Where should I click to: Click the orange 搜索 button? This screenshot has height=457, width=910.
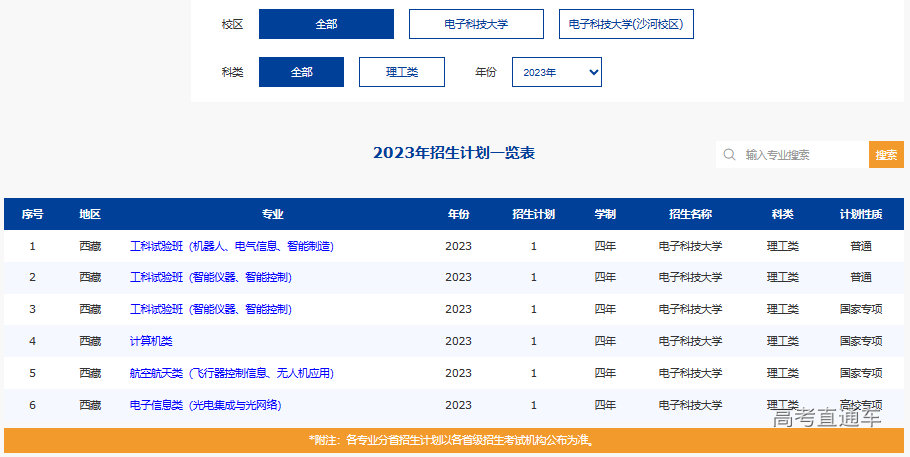(886, 155)
